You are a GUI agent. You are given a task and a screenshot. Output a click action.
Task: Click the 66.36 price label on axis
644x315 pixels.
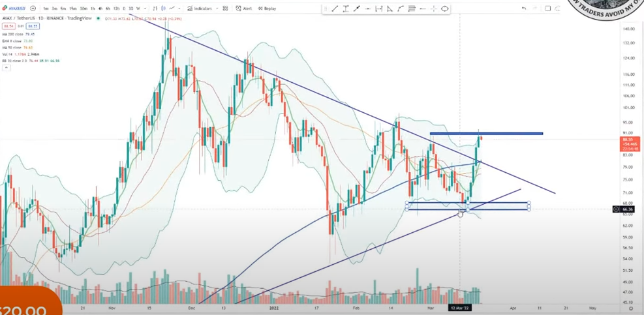click(x=628, y=209)
